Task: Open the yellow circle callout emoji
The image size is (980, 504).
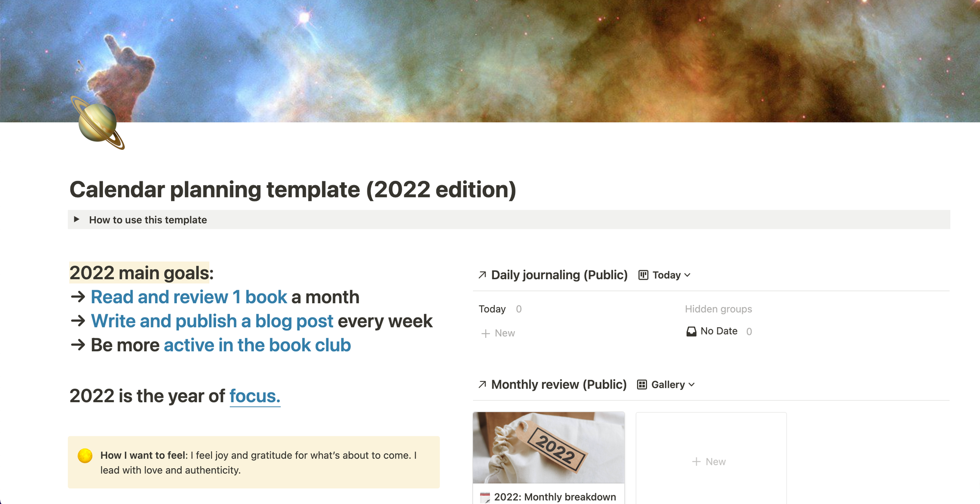Action: point(85,455)
